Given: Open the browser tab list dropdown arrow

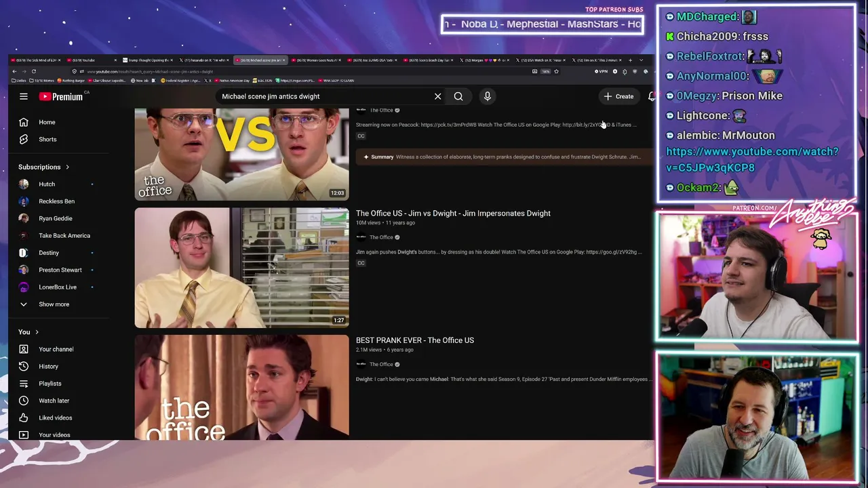Looking at the screenshot, I should click(641, 60).
